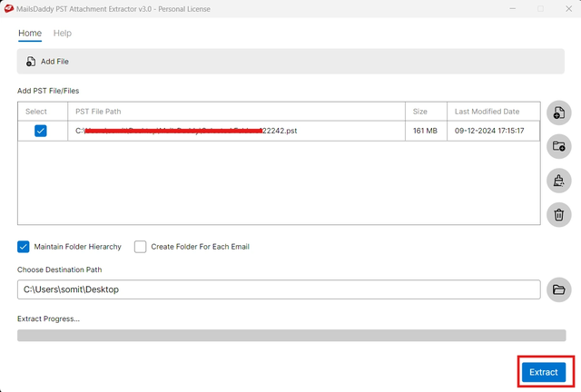The width and height of the screenshot is (581, 392).
Task: Click the destination path input field
Action: (x=279, y=289)
